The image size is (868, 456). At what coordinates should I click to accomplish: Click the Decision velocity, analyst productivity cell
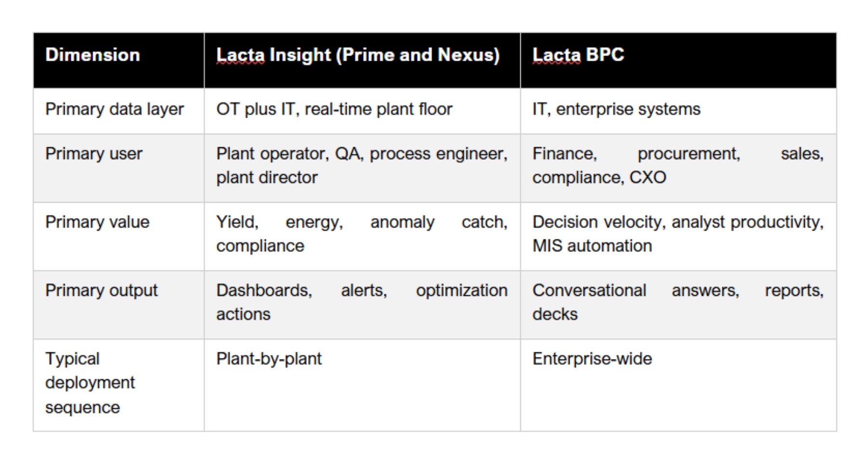pyautogui.click(x=678, y=223)
